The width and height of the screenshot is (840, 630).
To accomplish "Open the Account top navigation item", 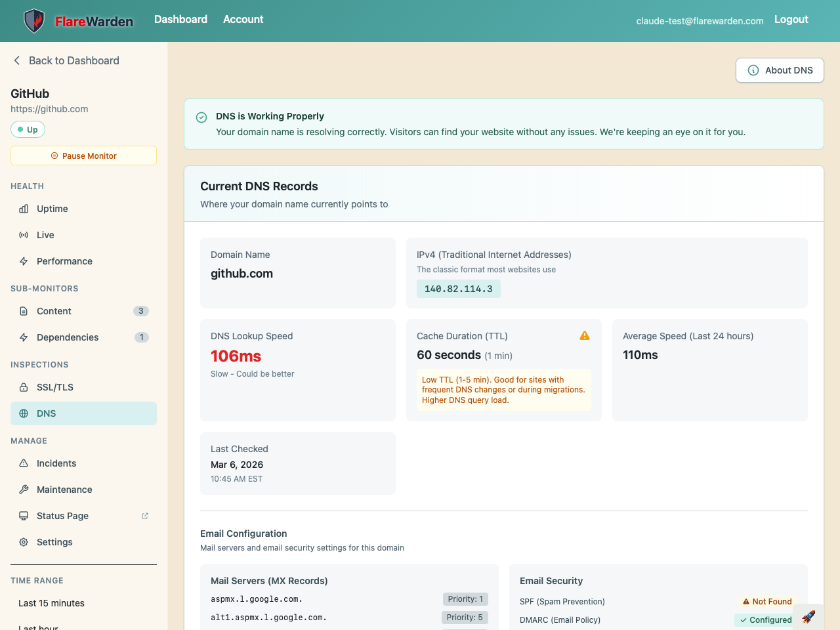I will [243, 20].
